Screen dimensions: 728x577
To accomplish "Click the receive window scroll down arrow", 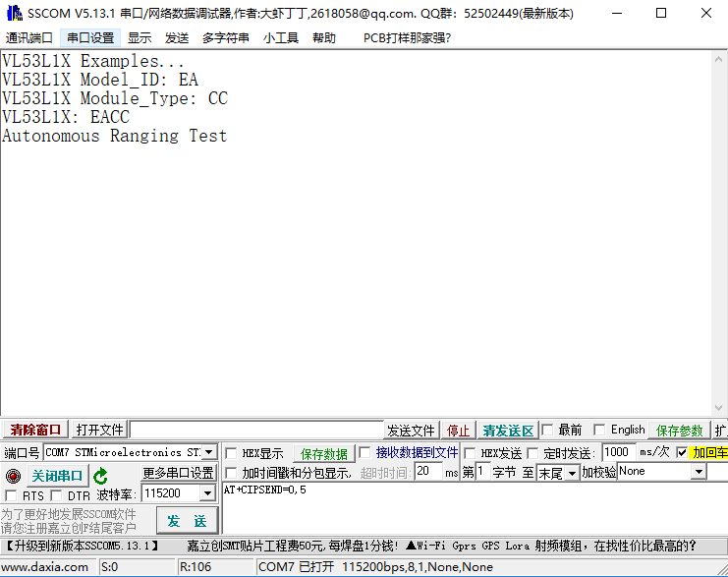I will pos(718,407).
